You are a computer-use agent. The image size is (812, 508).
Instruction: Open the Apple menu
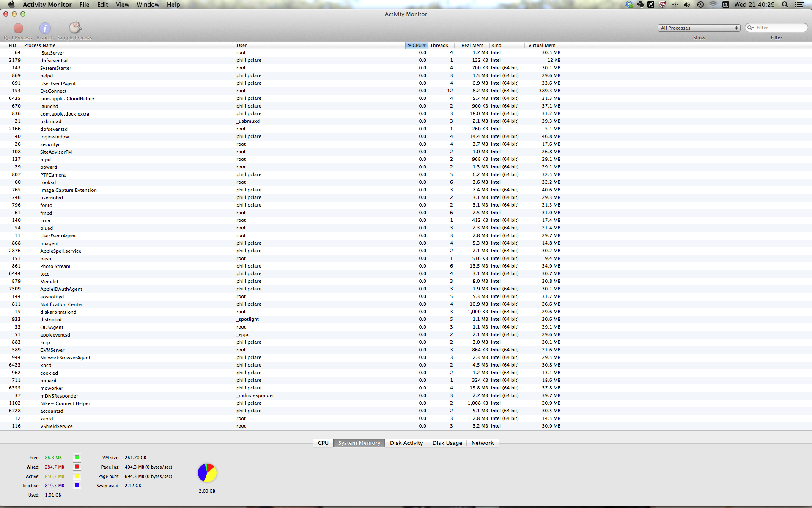click(x=11, y=5)
